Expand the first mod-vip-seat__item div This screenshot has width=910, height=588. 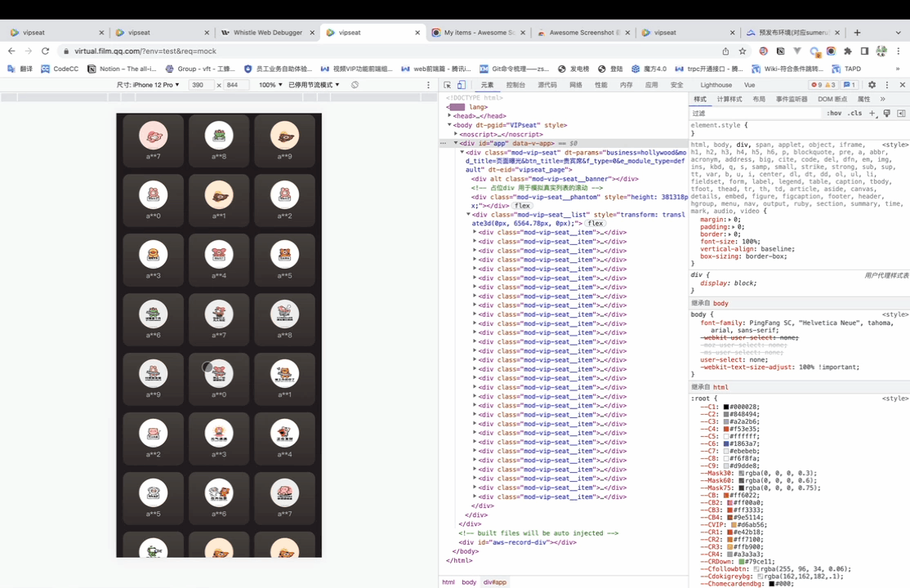475,232
